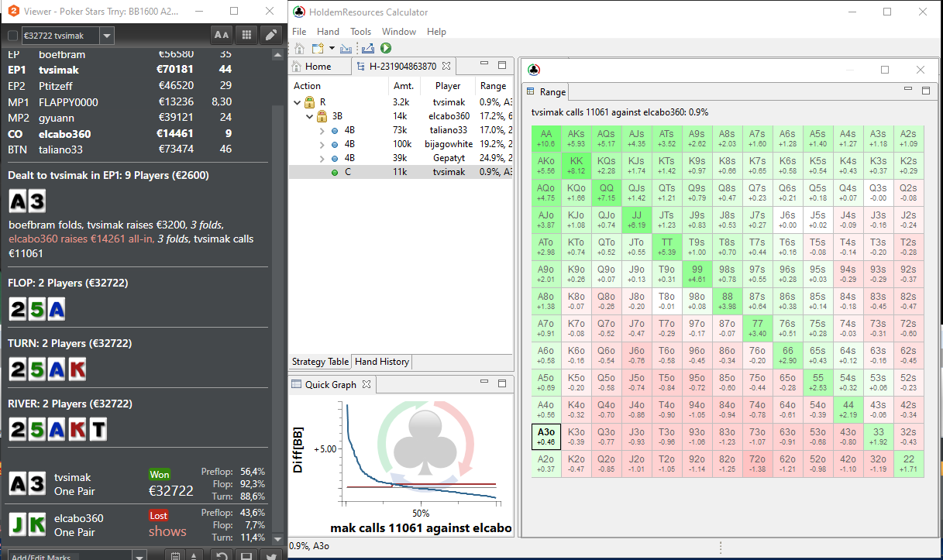The width and height of the screenshot is (943, 560).
Task: Close the H-231904863870 tab
Action: click(446, 66)
